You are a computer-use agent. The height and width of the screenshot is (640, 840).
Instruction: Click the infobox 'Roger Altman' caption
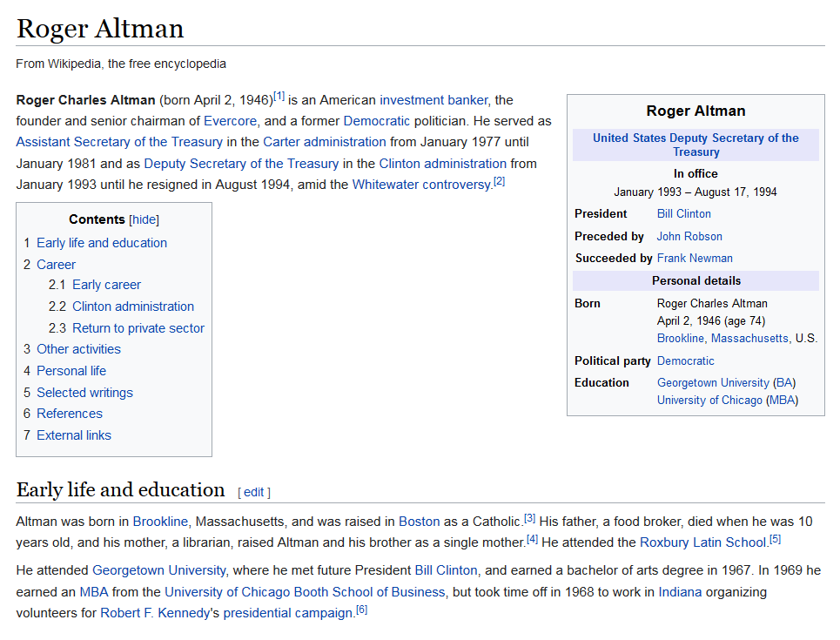tap(696, 111)
